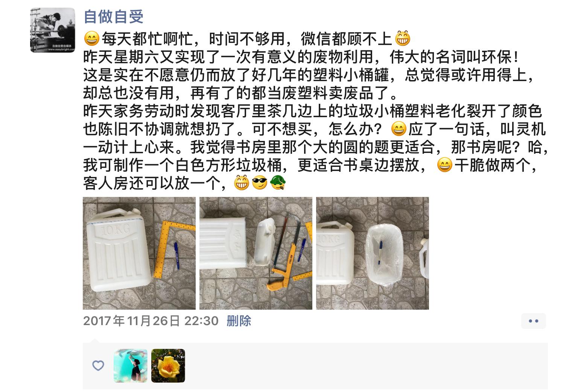Click the text line beginning 这是实在不愿意仍
578x392 pixels.
(x=309, y=75)
